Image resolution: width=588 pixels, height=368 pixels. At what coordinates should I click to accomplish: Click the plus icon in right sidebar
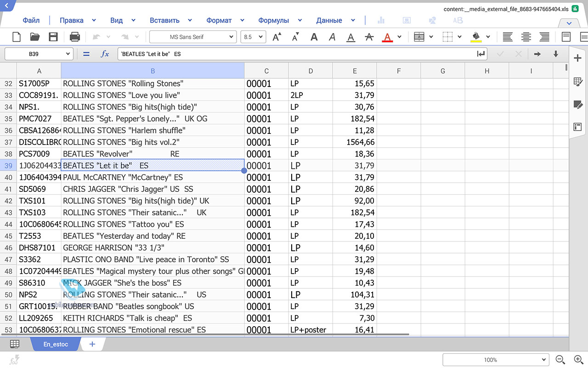pyautogui.click(x=577, y=57)
